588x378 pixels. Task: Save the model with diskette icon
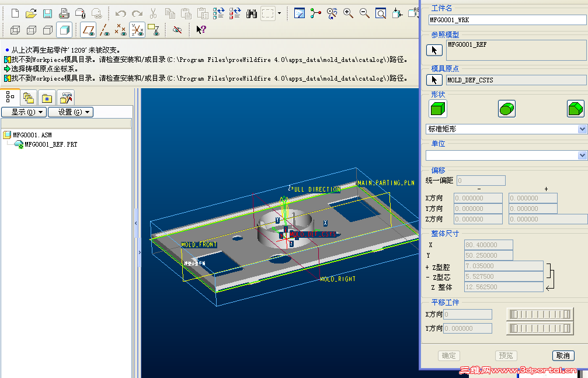point(48,13)
